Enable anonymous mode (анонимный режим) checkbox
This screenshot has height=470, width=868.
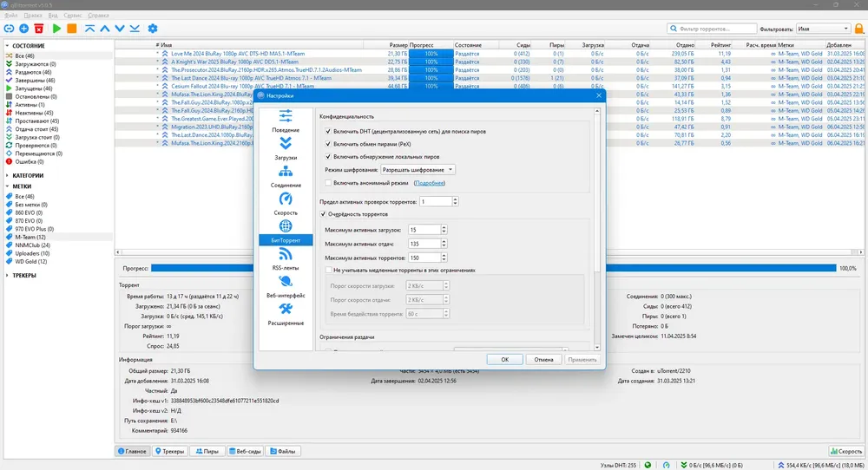tap(328, 182)
